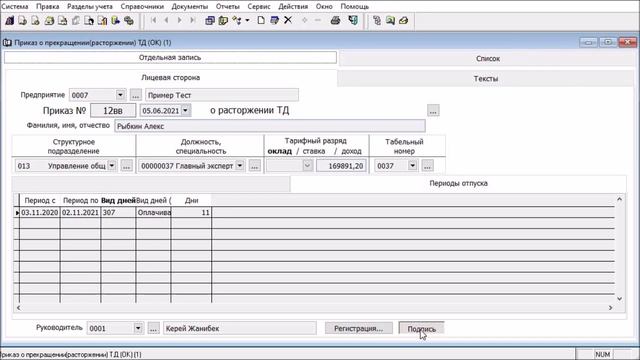Click ellipsis button next to Руководитель

[x=153, y=328]
